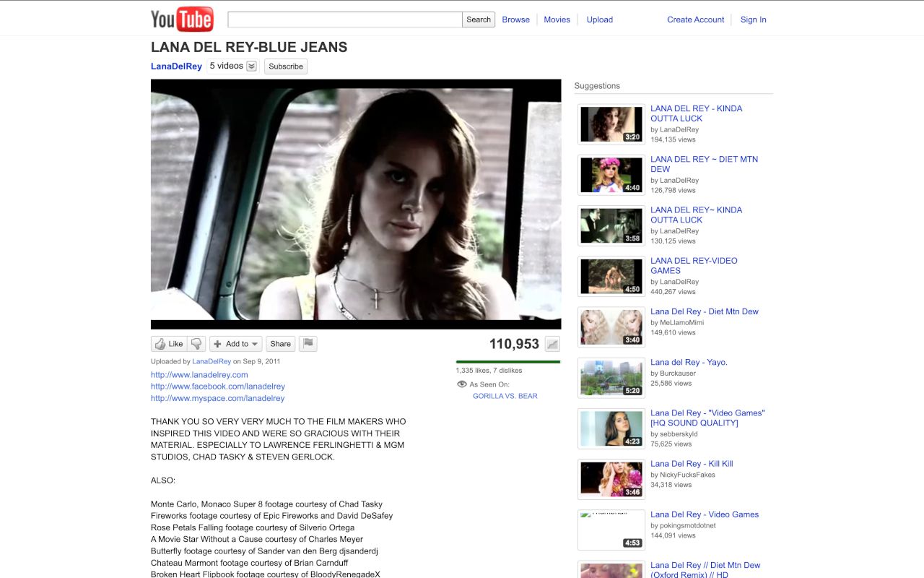Image resolution: width=924 pixels, height=578 pixels.
Task: Click the 110,953 view count
Action: point(514,345)
